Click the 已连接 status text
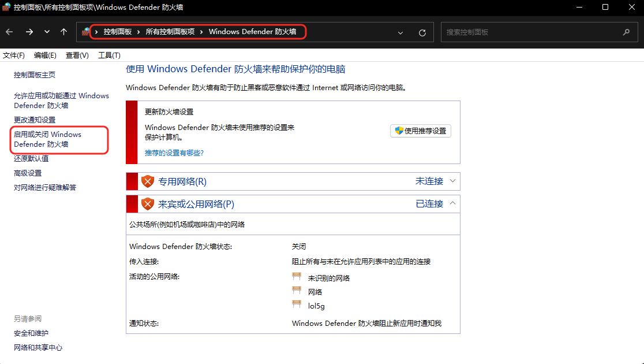 coord(429,204)
